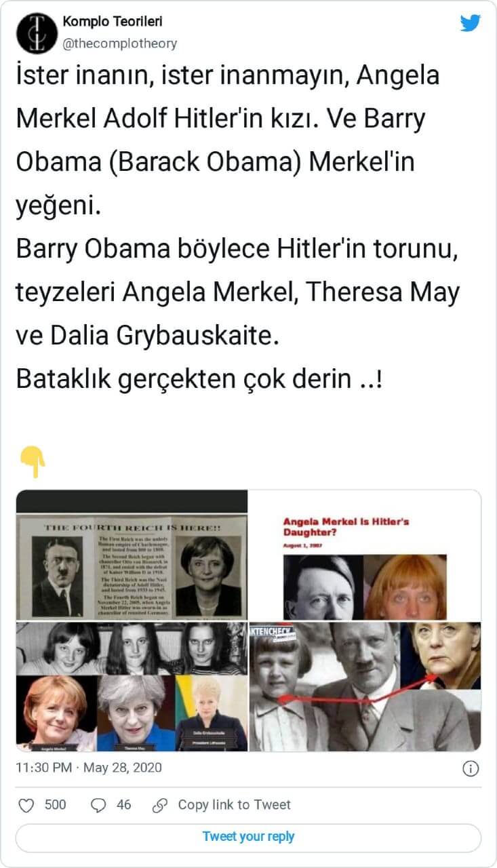The width and height of the screenshot is (497, 868).
Task: Open the tweet info circle icon
Action: pos(471,768)
